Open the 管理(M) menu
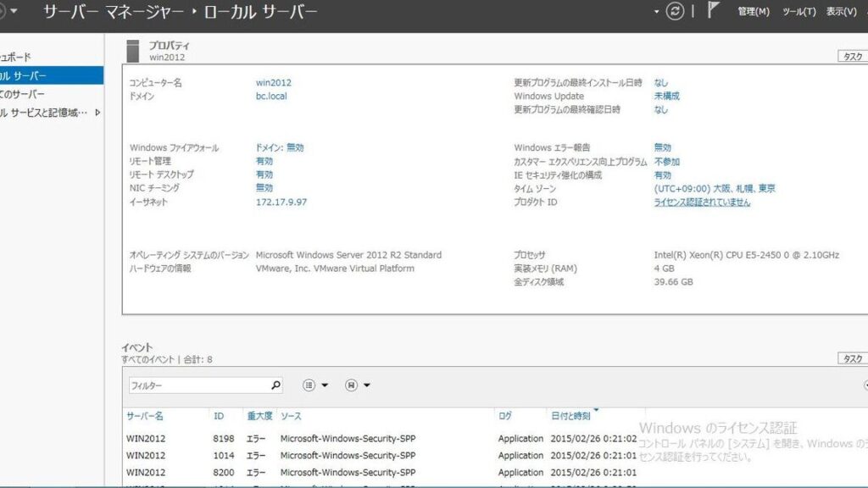 coord(754,11)
